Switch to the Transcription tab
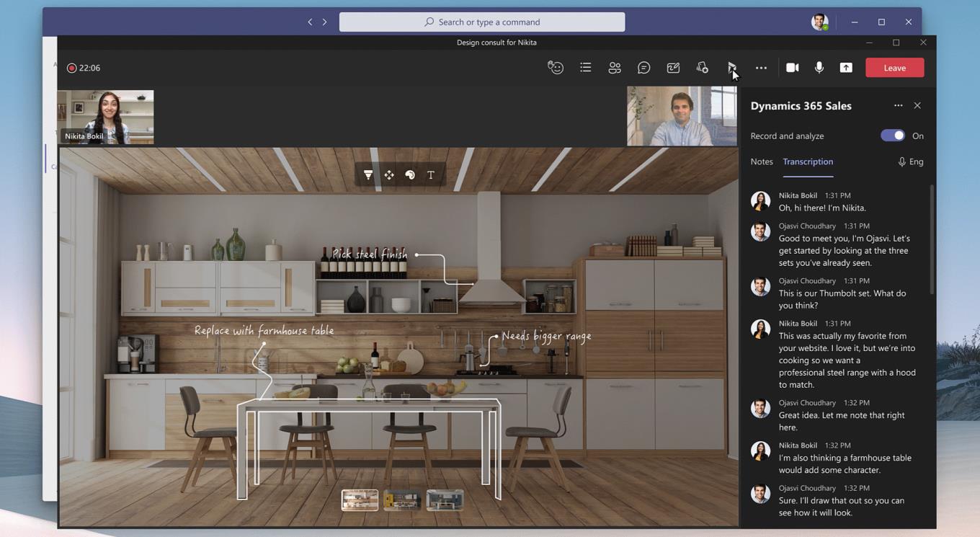This screenshot has height=537, width=980. tap(807, 161)
